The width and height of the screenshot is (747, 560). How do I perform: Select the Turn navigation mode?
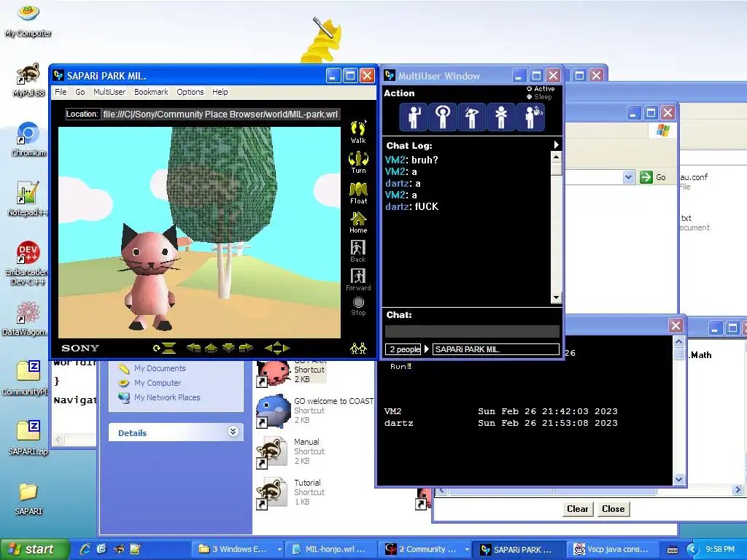(358, 163)
